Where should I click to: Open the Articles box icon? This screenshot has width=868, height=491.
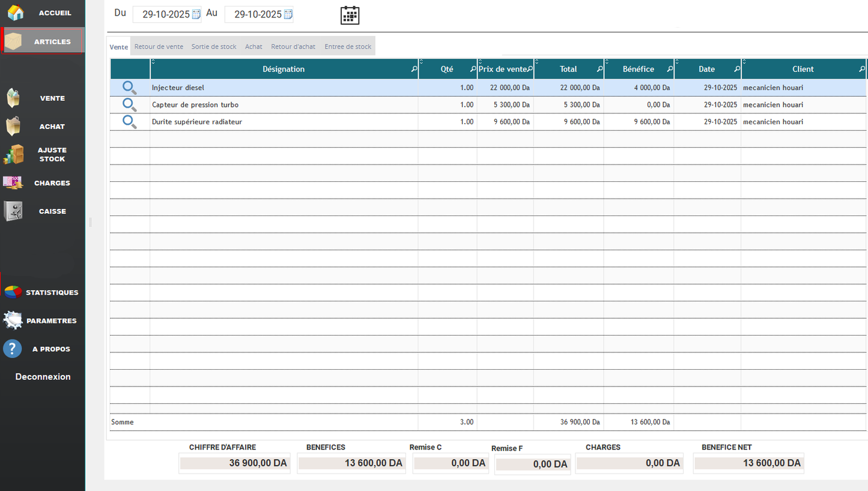click(x=13, y=41)
